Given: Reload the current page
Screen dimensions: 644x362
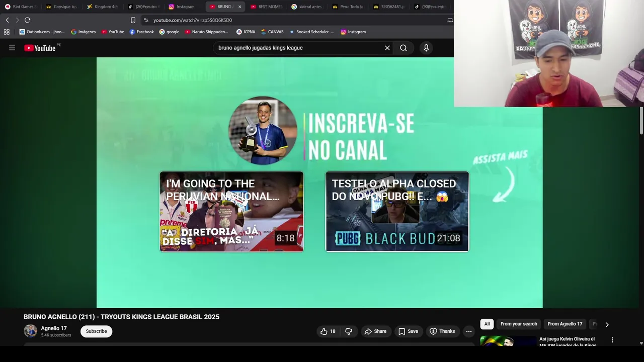Looking at the screenshot, I should click(27, 20).
